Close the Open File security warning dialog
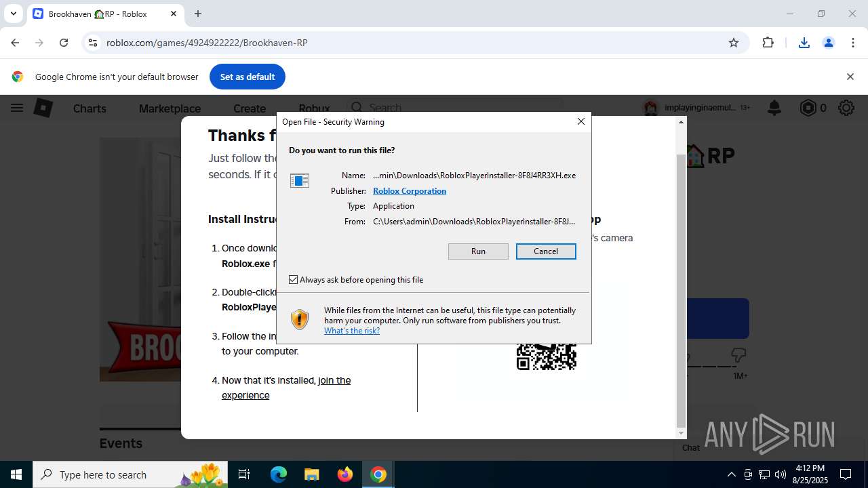The width and height of the screenshot is (868, 488). 580,121
